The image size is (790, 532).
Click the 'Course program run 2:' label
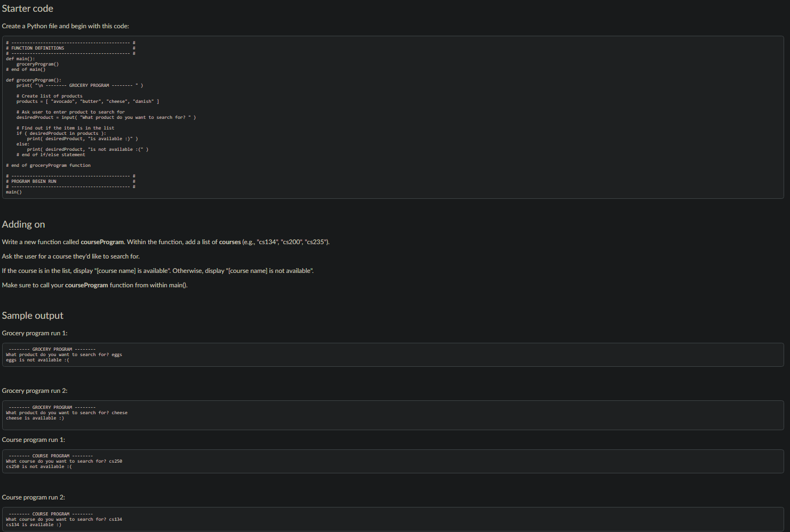click(34, 497)
